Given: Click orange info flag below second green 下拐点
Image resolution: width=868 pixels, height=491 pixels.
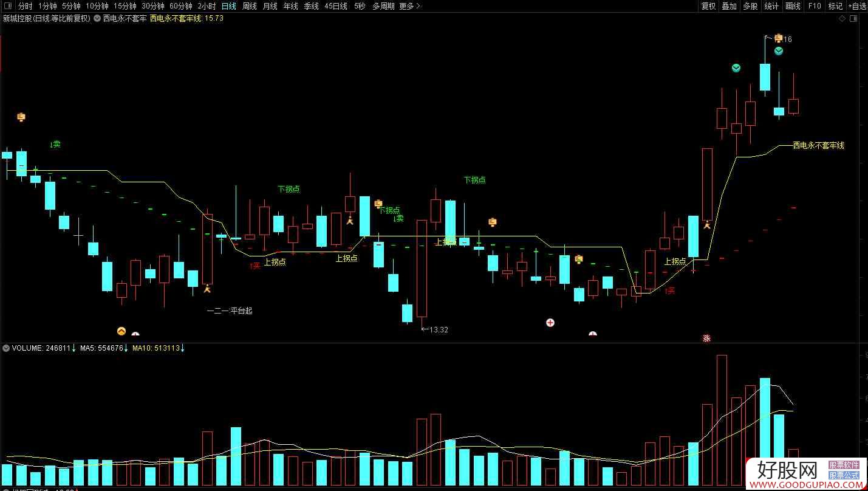Looking at the screenshot, I should 493,222.
